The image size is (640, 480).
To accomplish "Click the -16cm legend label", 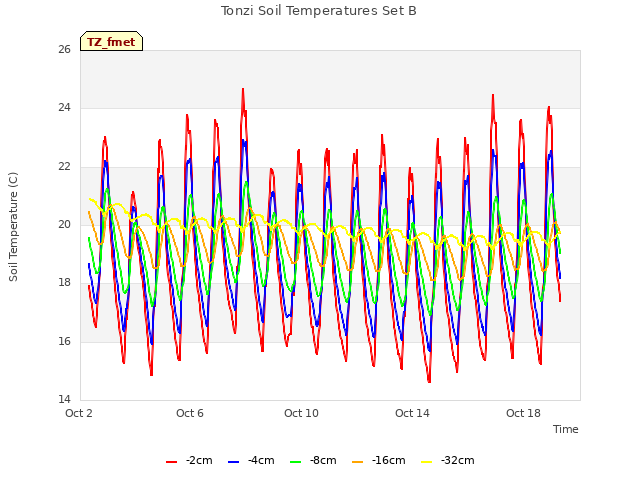I will [x=389, y=460].
